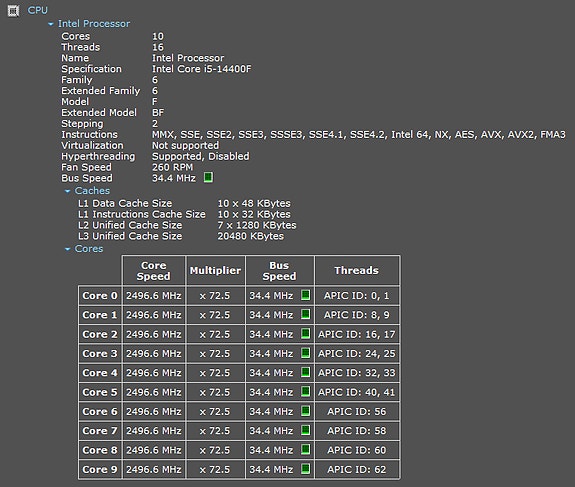Image resolution: width=575 pixels, height=487 pixels.
Task: Click the L3 Unified Cache Size value 20480 KBytes
Action: (x=250, y=236)
